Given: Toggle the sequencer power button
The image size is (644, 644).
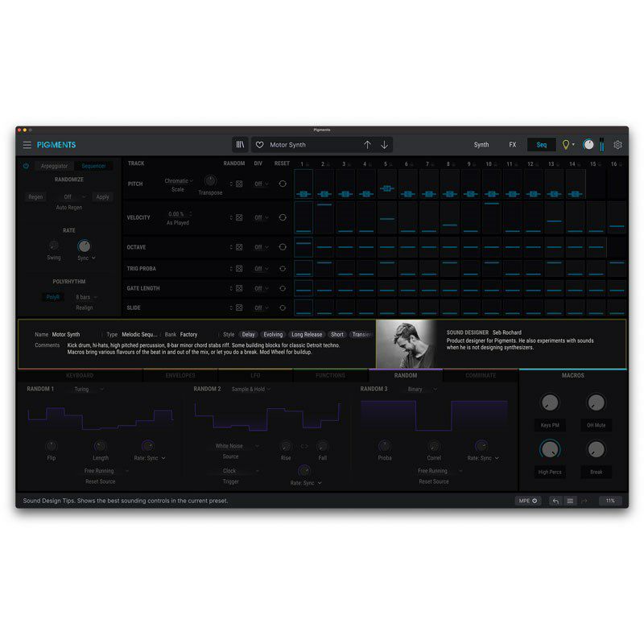Looking at the screenshot, I should (26, 166).
